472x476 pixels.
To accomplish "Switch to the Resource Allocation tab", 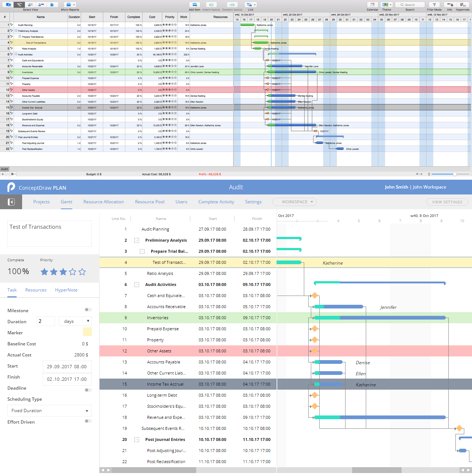I will tap(104, 202).
